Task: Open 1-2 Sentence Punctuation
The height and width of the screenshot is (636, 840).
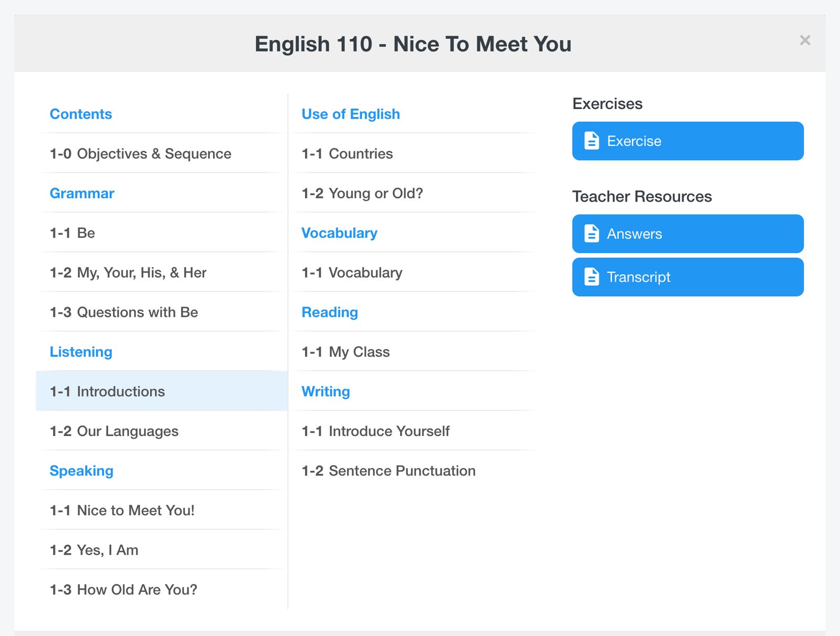Action: 414,471
